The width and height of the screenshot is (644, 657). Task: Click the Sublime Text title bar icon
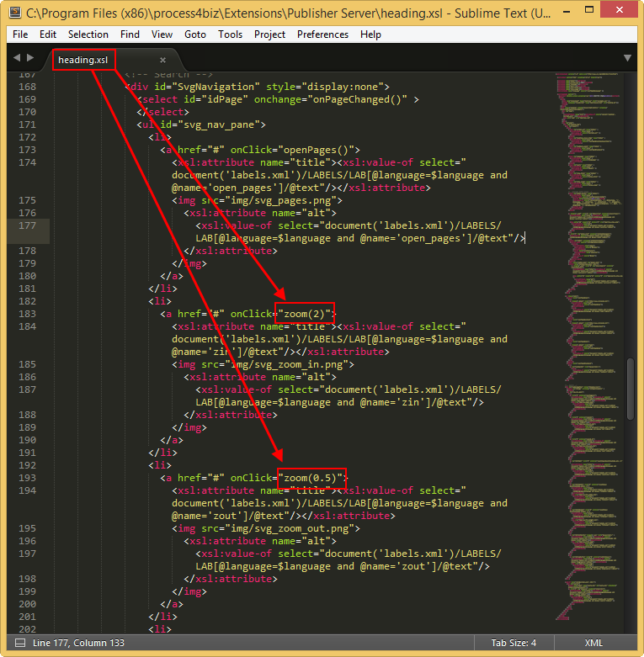pyautogui.click(x=15, y=13)
